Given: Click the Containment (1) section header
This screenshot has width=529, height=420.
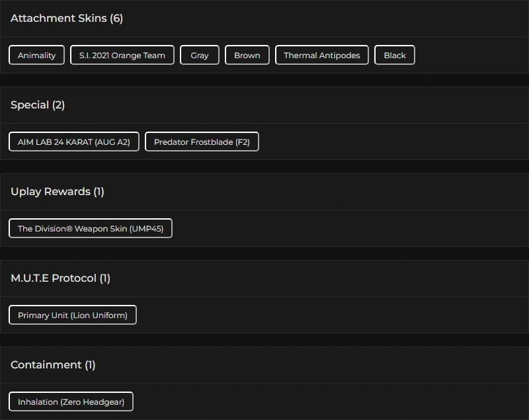Looking at the screenshot, I should click(x=53, y=365).
